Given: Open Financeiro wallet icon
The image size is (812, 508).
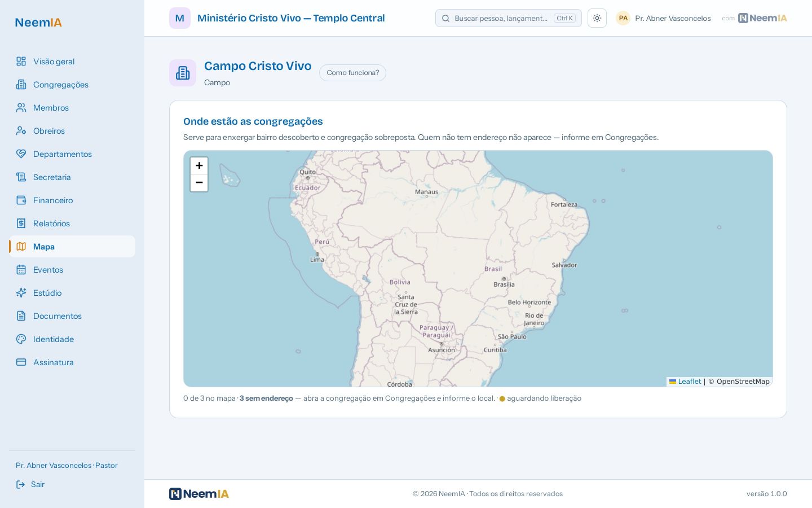Looking at the screenshot, I should [x=21, y=200].
